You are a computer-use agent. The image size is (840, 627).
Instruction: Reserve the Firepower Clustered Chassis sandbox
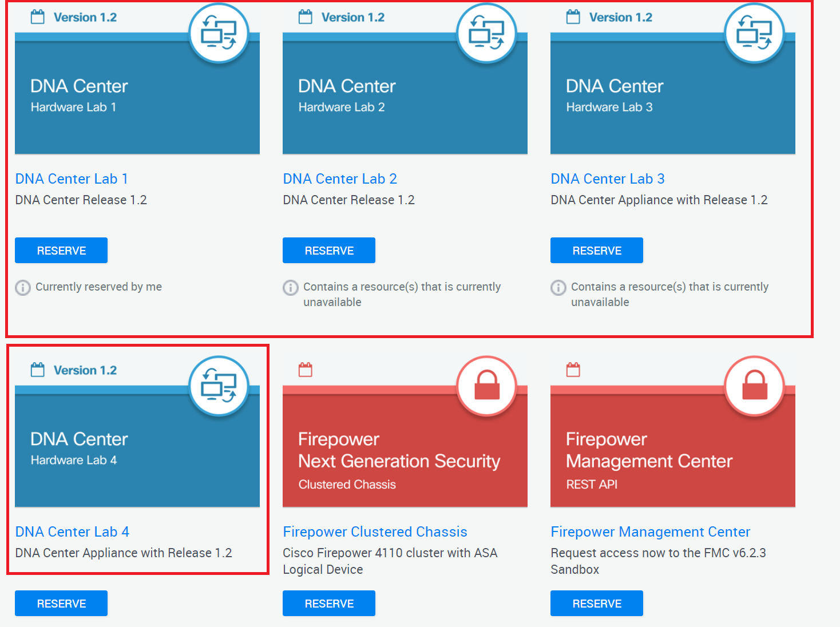point(329,604)
